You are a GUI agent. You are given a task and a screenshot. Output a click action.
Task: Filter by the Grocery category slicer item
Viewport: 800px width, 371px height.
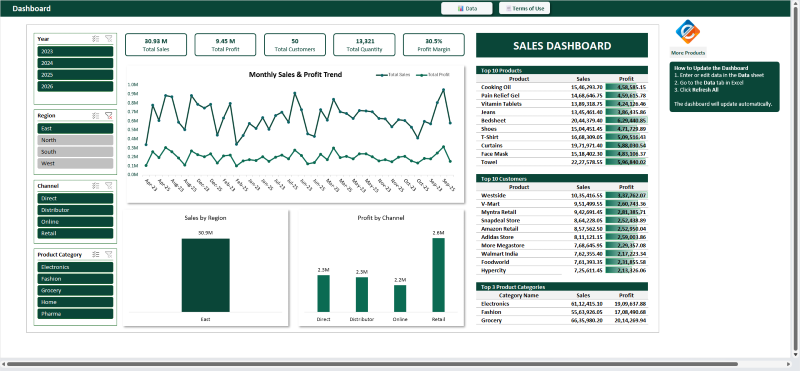pos(75,291)
